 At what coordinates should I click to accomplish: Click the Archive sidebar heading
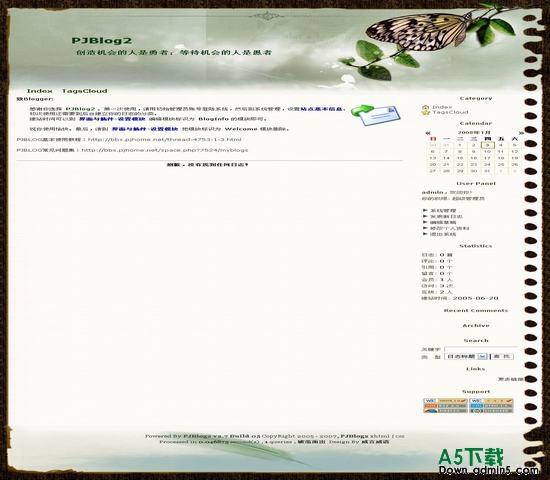point(476,326)
